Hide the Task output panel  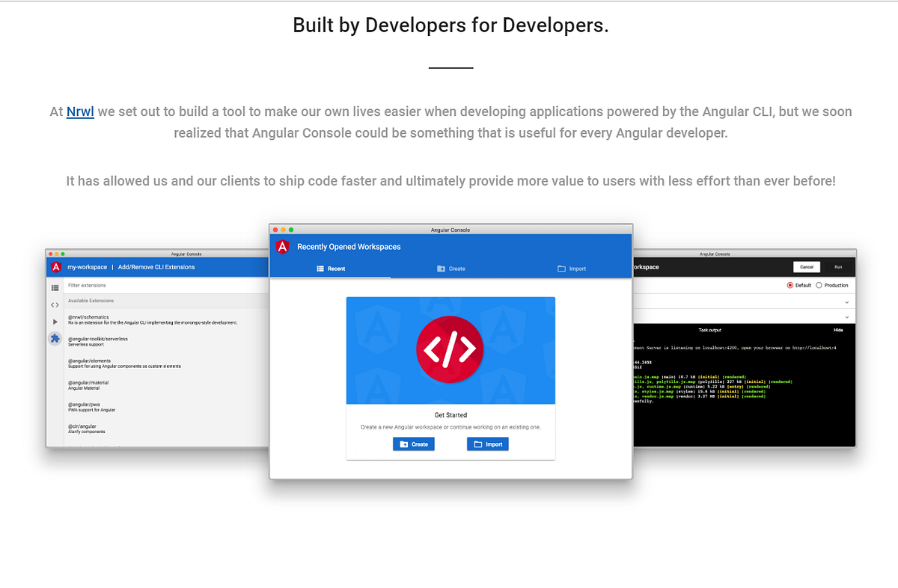click(838, 330)
